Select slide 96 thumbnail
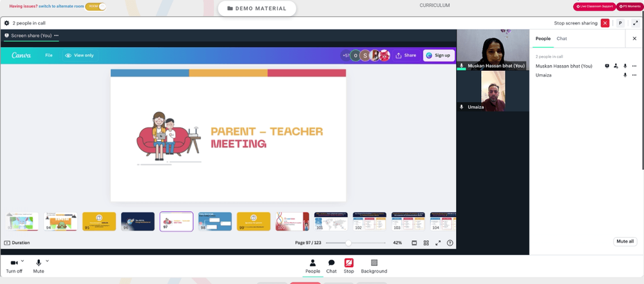 pos(138,222)
